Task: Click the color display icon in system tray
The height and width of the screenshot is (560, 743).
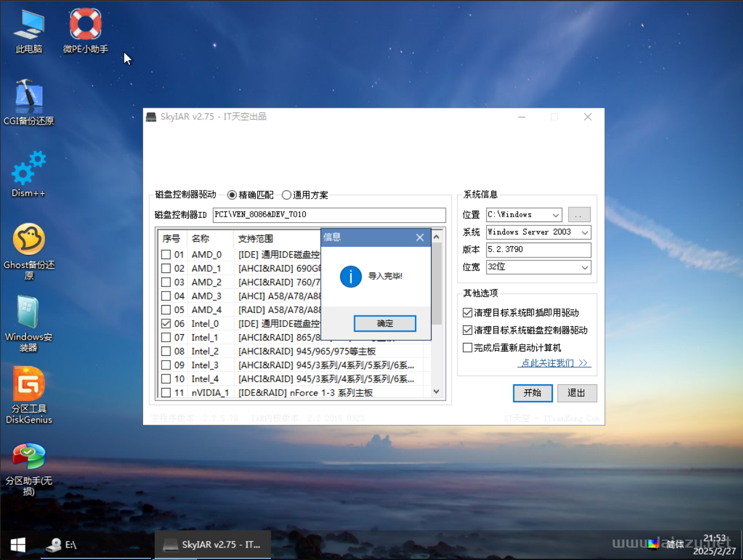Action: (x=653, y=545)
